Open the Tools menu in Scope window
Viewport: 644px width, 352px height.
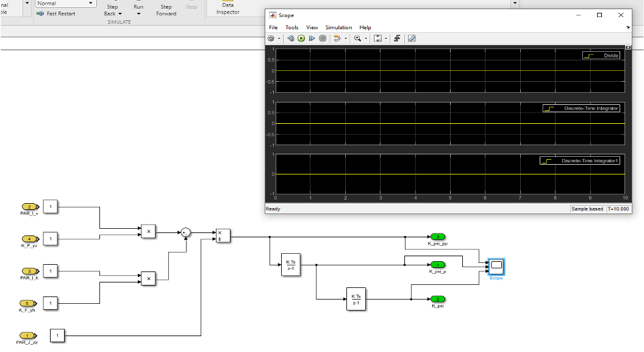(x=292, y=27)
